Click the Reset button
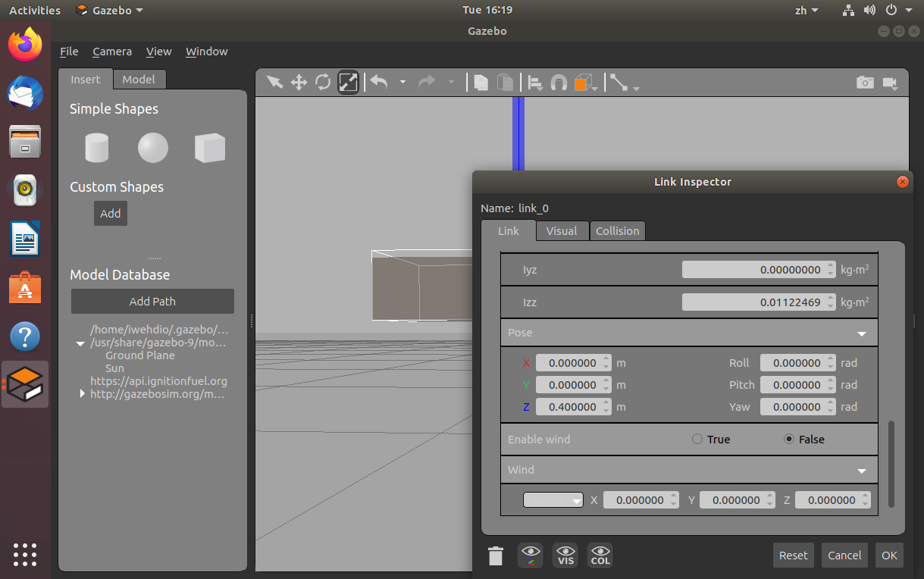The width and height of the screenshot is (924, 579). [794, 556]
